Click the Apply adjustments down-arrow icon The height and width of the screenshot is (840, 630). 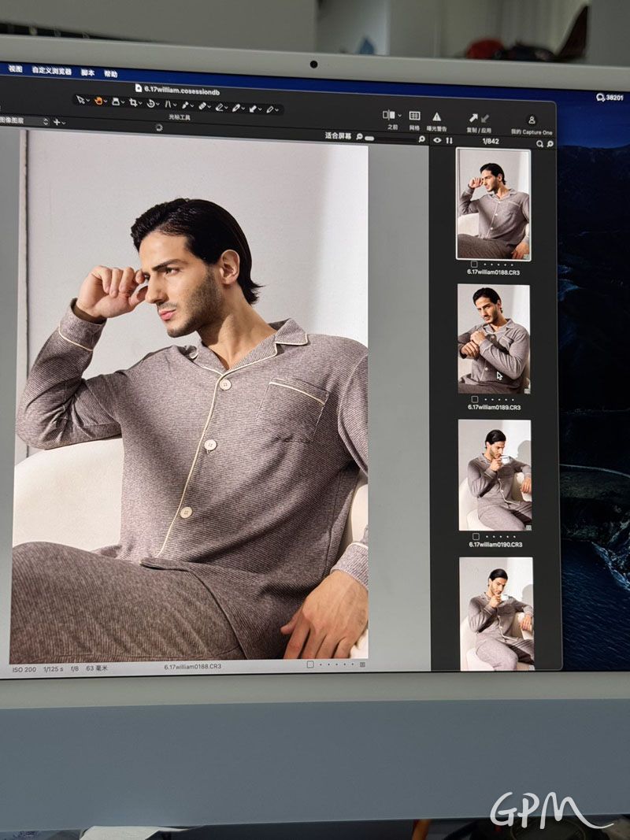click(x=485, y=118)
